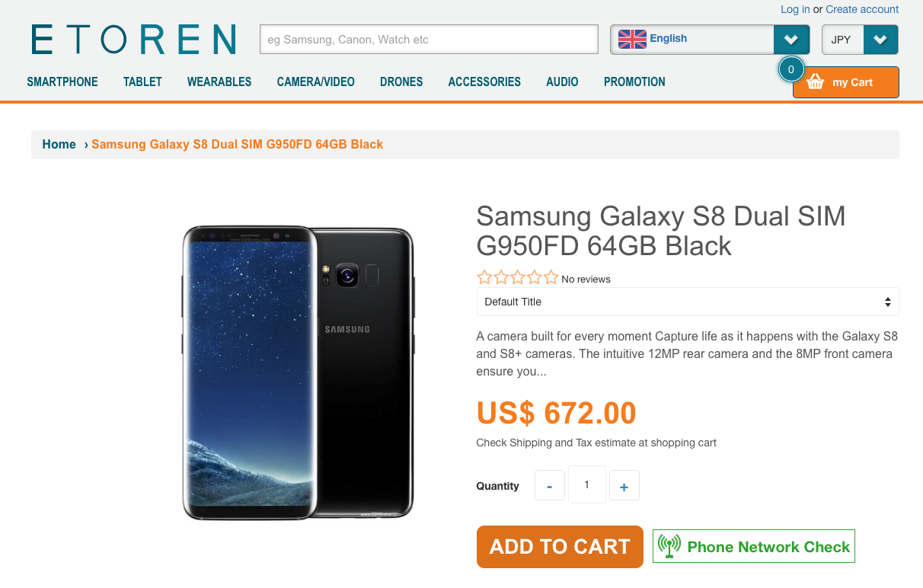
Task: Decrease quantity with the minus button
Action: (x=550, y=486)
